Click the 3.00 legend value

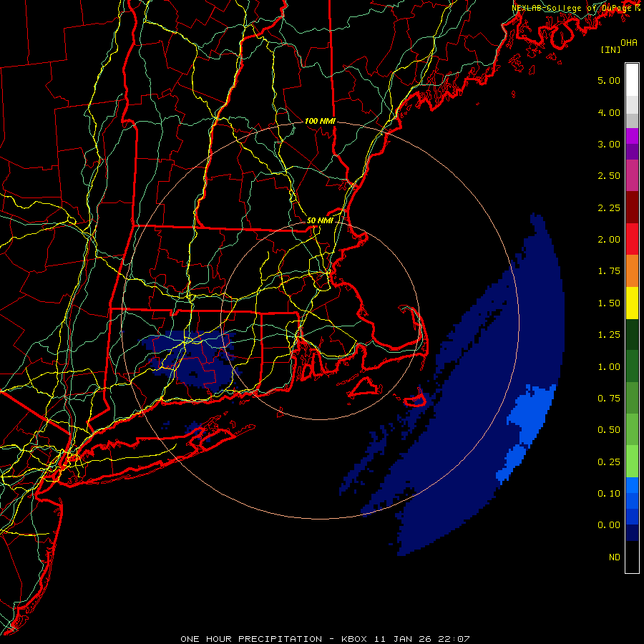pos(609,144)
